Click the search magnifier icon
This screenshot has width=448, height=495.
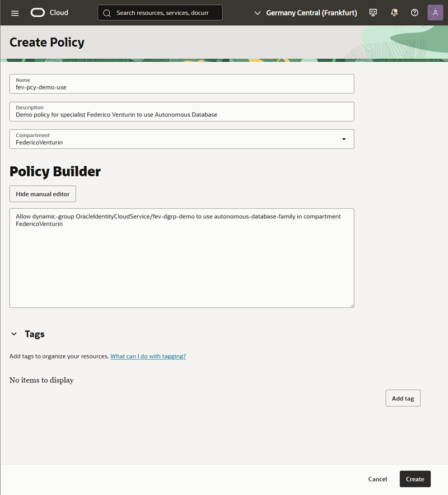tap(107, 13)
